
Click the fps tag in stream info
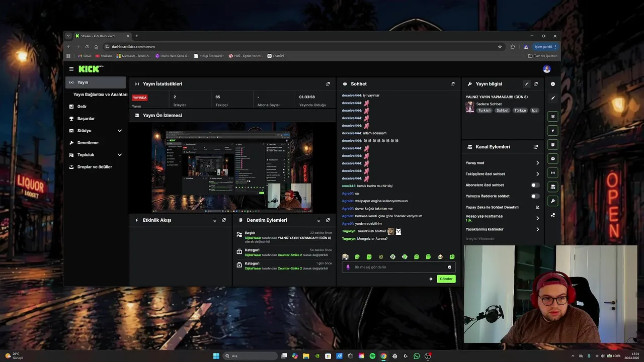(534, 110)
